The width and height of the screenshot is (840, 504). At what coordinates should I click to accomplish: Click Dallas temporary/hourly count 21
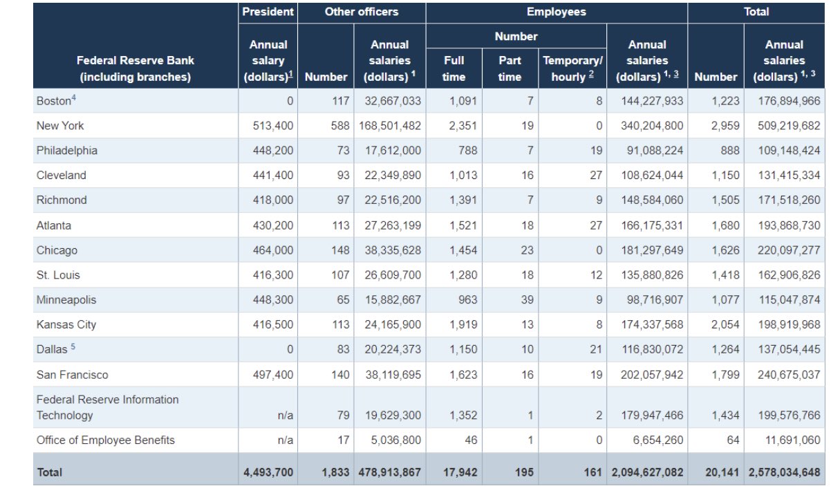pos(596,350)
